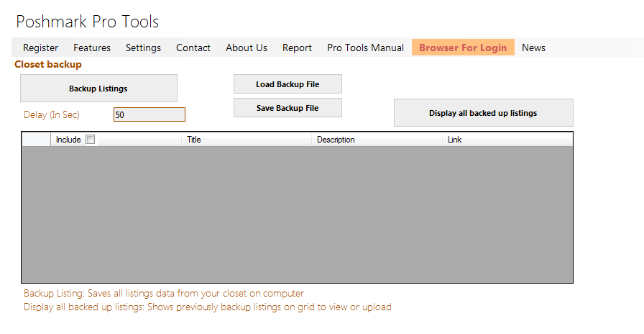Screen dimensions: 644x334
Task: Click the Description column header
Action: tap(377, 140)
